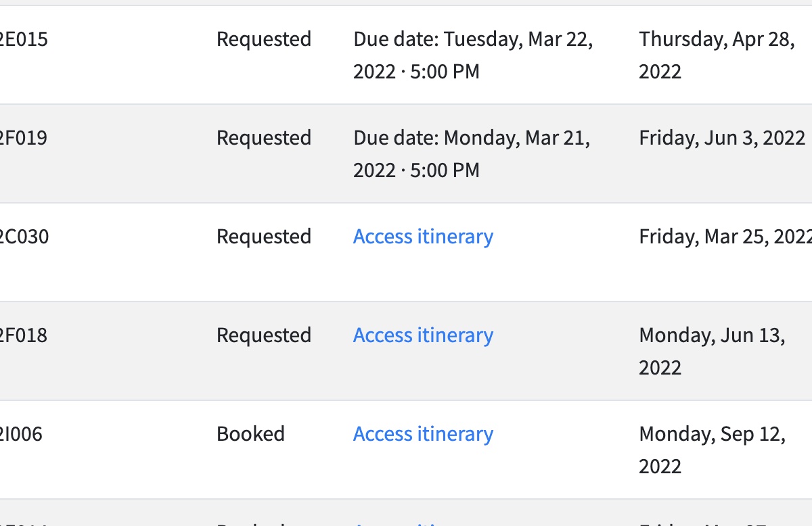812x526 pixels.
Task: Select the Requested status in the 2C030 row
Action: pos(264,237)
